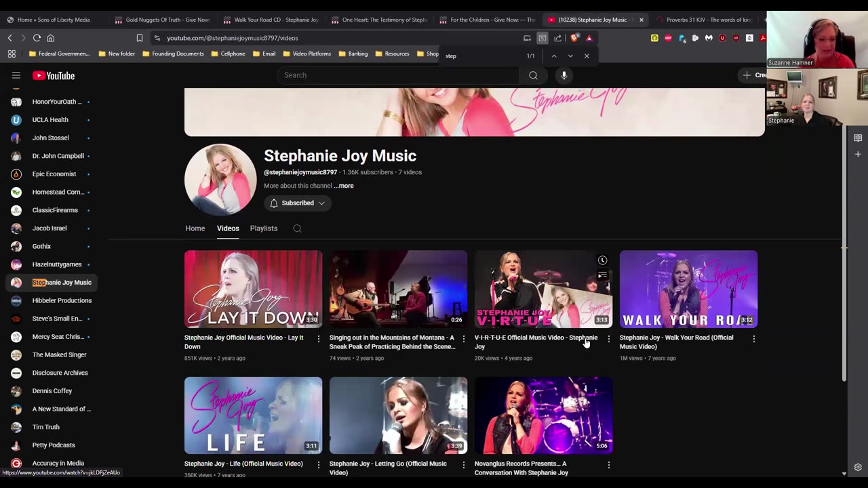Open the Email bookmarks folder

coord(264,54)
